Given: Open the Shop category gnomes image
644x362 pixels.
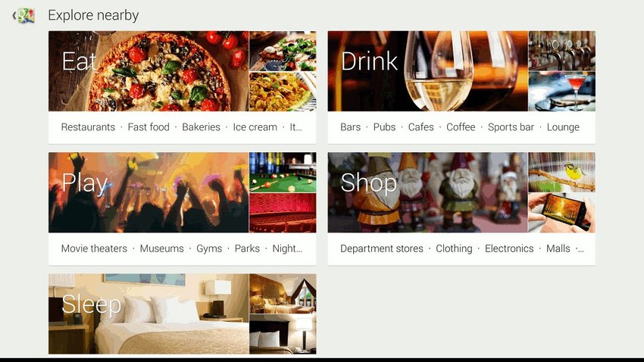Looking at the screenshot, I should click(x=427, y=192).
